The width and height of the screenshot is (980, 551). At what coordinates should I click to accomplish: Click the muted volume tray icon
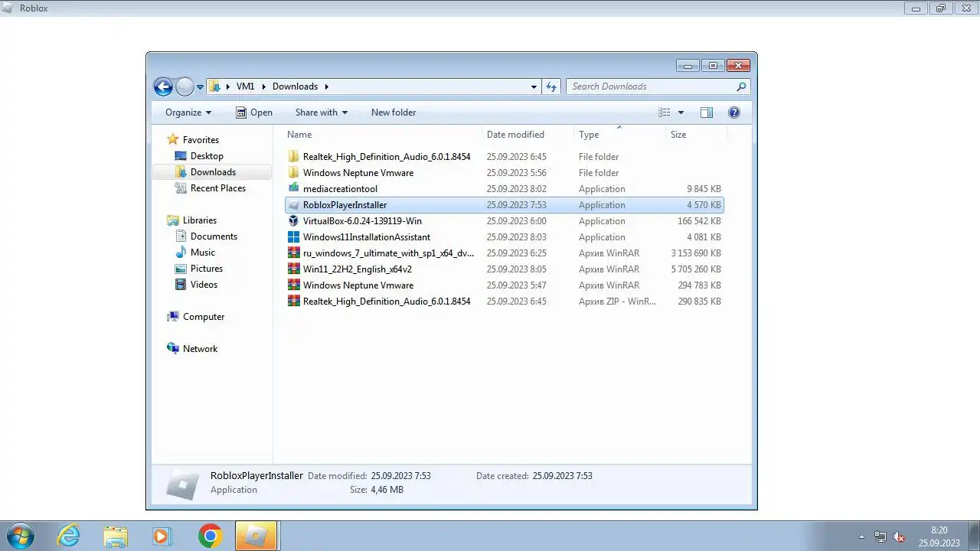coord(899,536)
